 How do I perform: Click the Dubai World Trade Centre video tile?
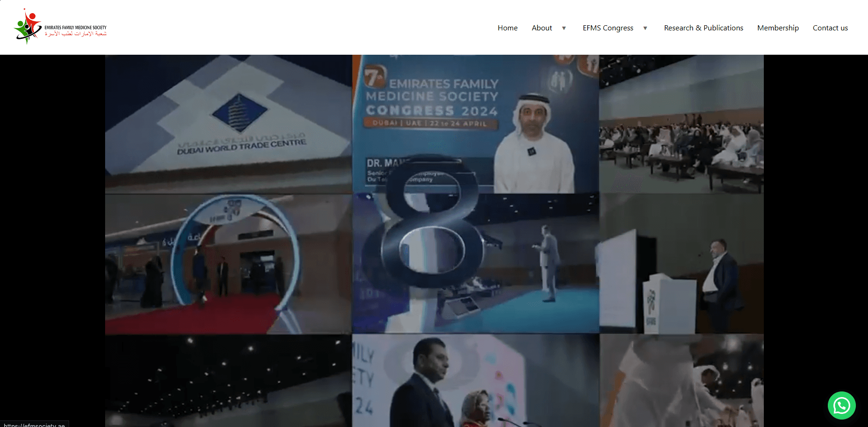pos(228,123)
